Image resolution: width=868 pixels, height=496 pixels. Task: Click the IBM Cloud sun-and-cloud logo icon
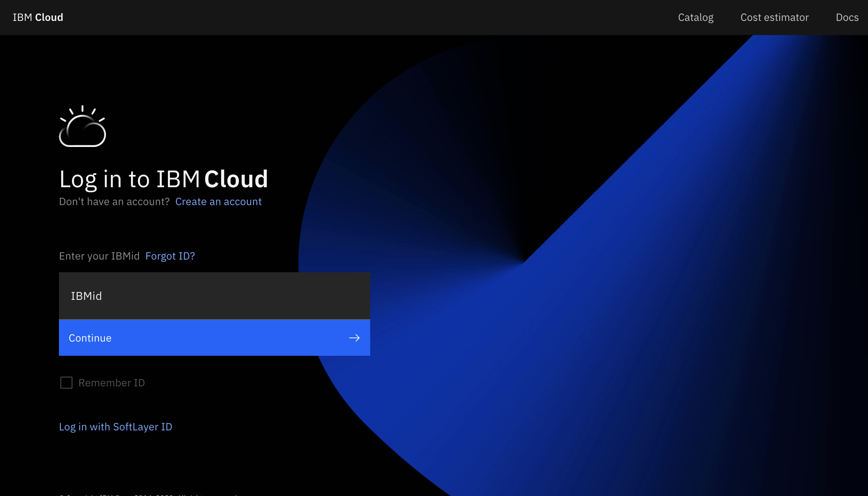click(82, 127)
